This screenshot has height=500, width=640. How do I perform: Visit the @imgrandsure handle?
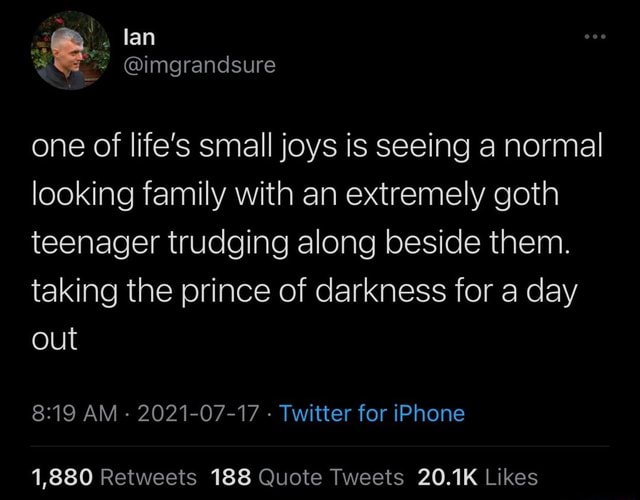point(198,66)
